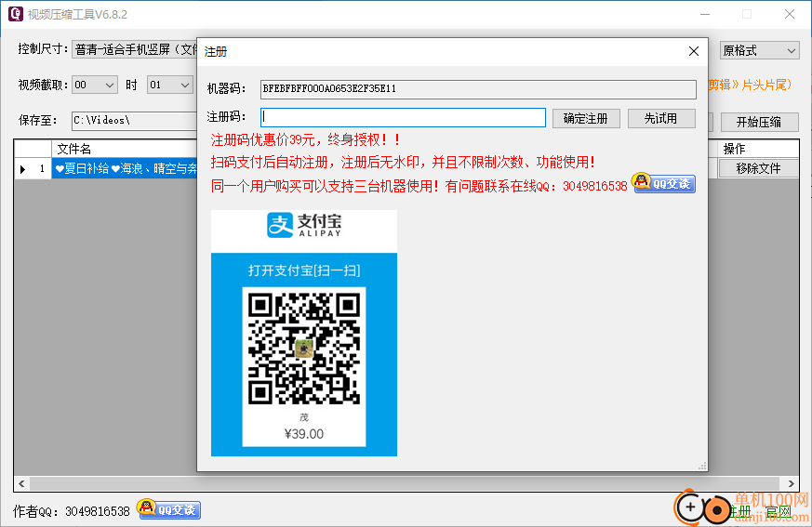The width and height of the screenshot is (812, 527).
Task: Minimize the 视频压缩工具 window
Action: (x=705, y=14)
